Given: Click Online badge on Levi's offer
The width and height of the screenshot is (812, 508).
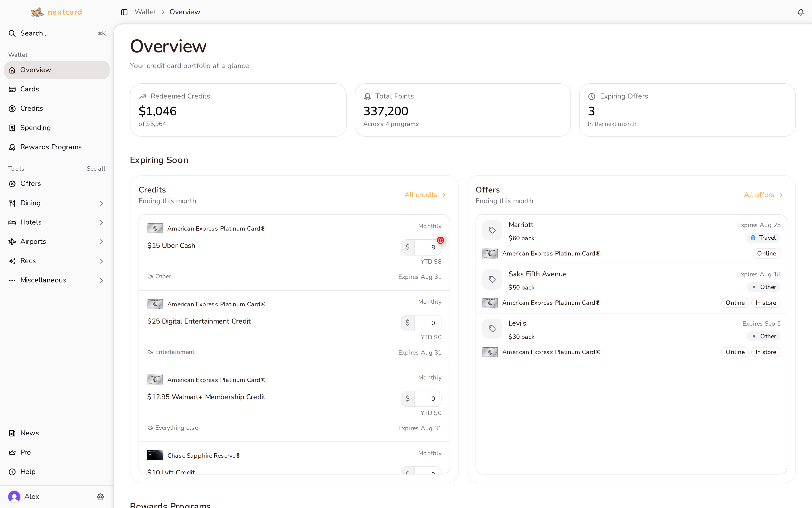Looking at the screenshot, I should tap(735, 352).
